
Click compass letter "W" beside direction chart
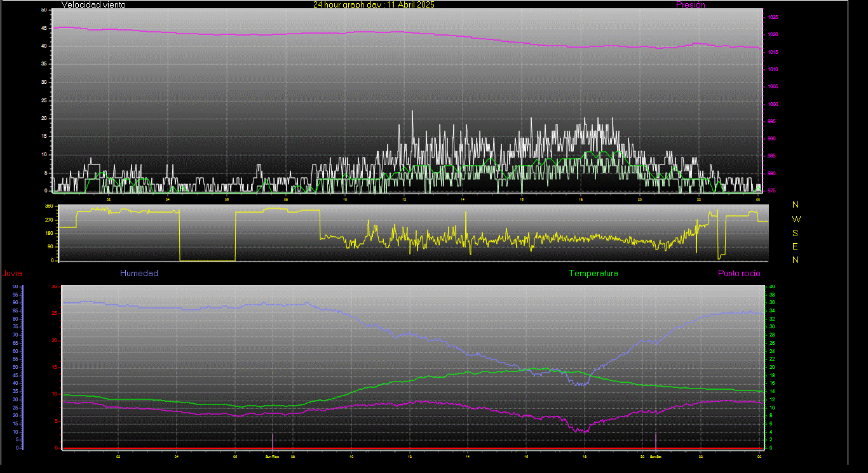click(x=796, y=219)
